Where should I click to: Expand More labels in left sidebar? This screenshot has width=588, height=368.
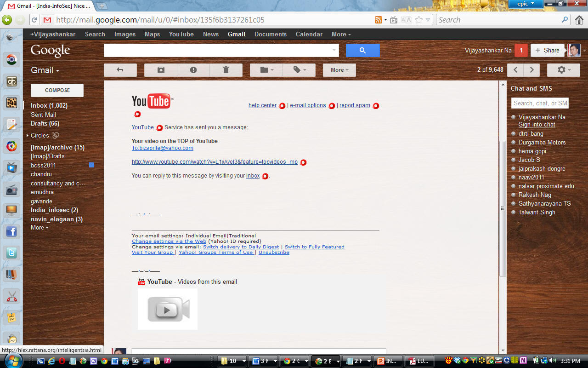pyautogui.click(x=40, y=228)
